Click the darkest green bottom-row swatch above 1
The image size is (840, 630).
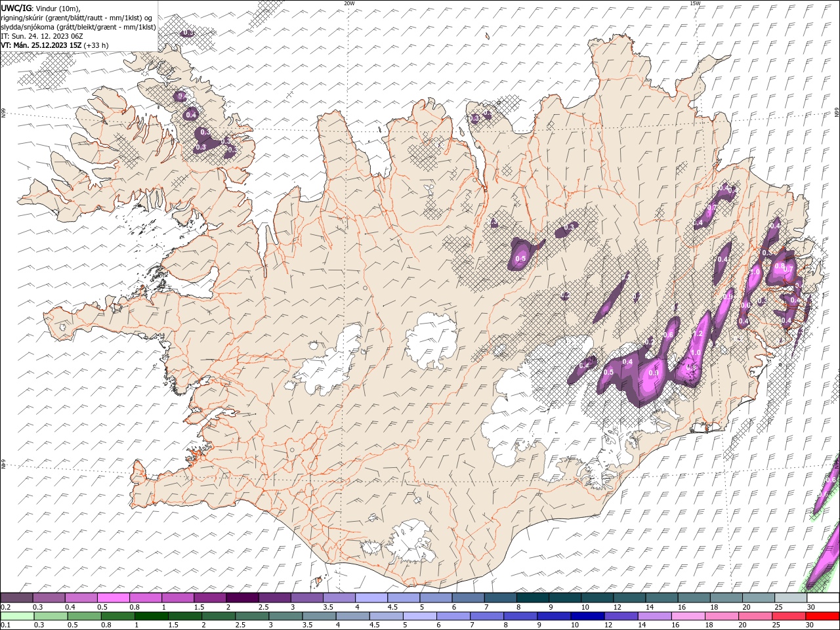[x=150, y=616]
